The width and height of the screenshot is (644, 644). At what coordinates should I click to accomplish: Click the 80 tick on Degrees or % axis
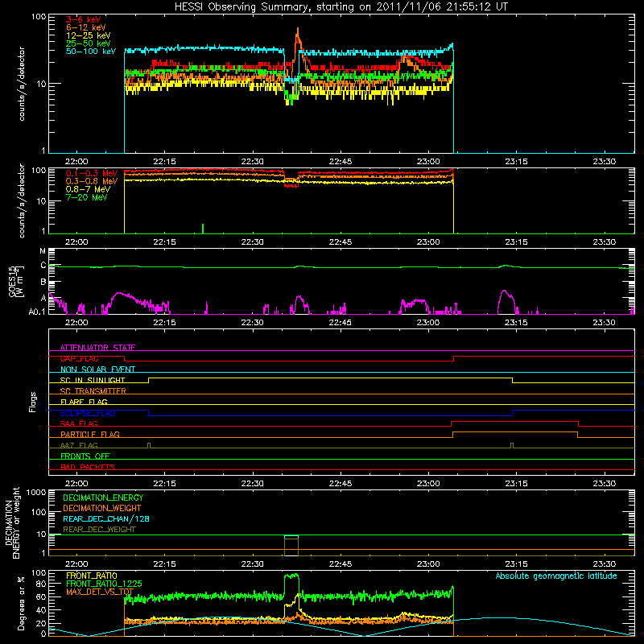tap(41, 584)
